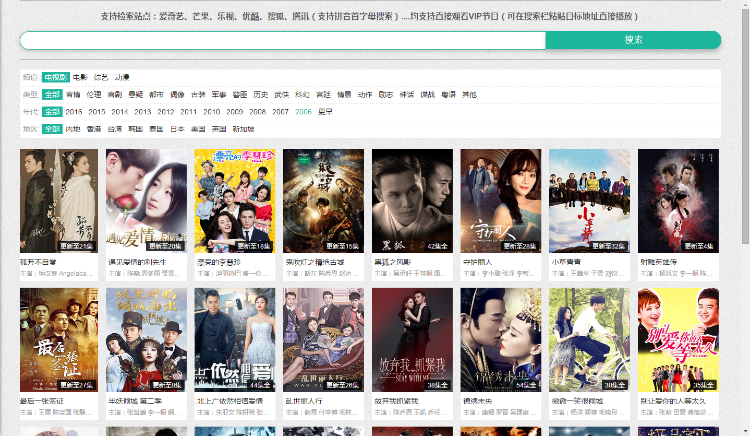Click the green 搜索 search button
The image size is (750, 436).
(x=633, y=40)
